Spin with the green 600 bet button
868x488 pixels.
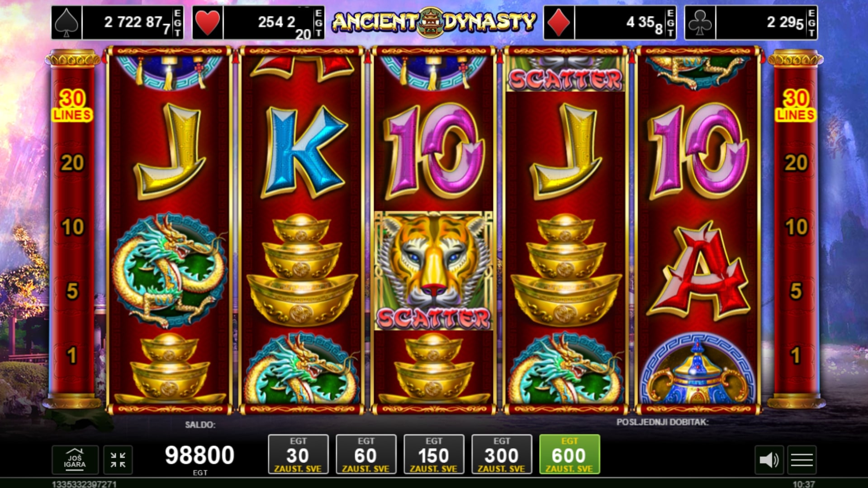(x=569, y=455)
